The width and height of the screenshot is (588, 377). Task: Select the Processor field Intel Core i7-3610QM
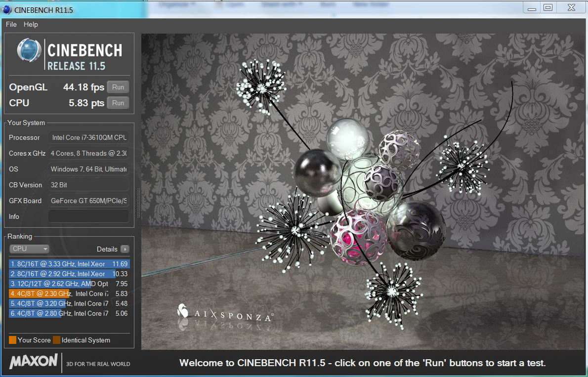pyautogui.click(x=88, y=138)
